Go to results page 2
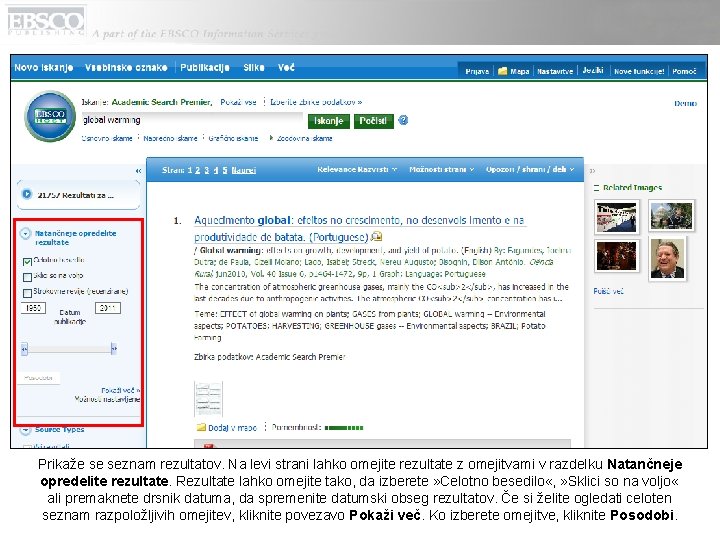 click(x=197, y=170)
